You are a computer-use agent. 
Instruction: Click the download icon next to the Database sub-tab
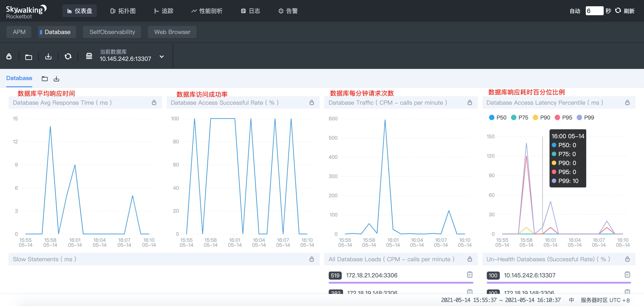56,79
